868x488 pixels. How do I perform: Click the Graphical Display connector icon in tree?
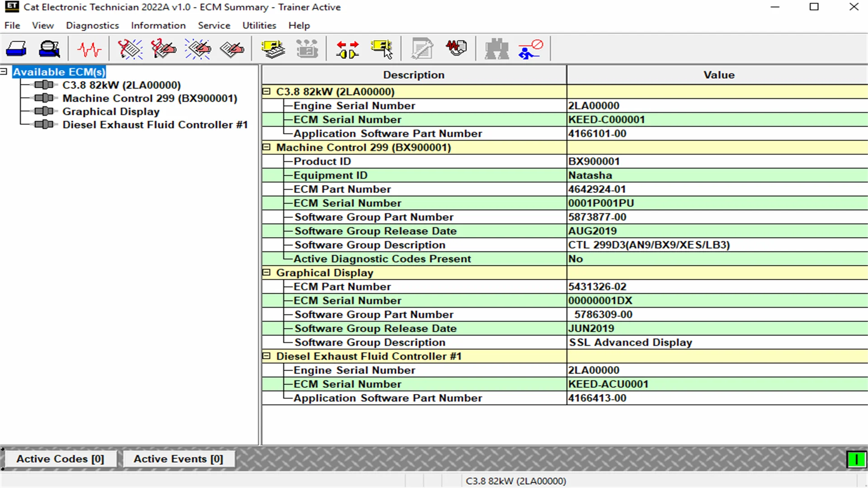44,111
